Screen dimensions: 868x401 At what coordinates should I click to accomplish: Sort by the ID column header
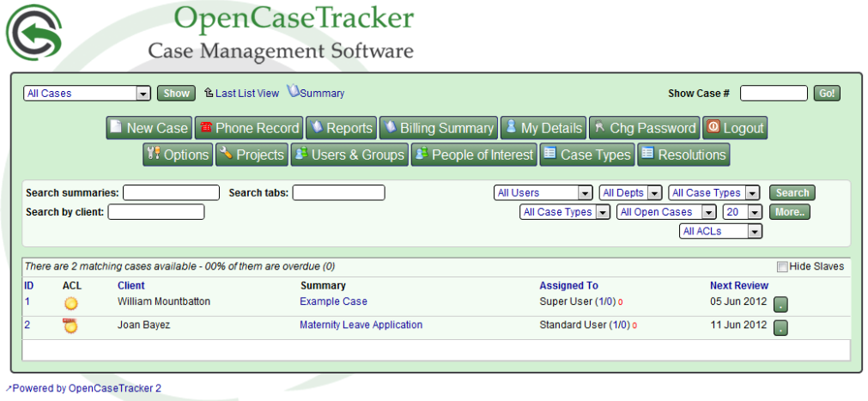29,286
